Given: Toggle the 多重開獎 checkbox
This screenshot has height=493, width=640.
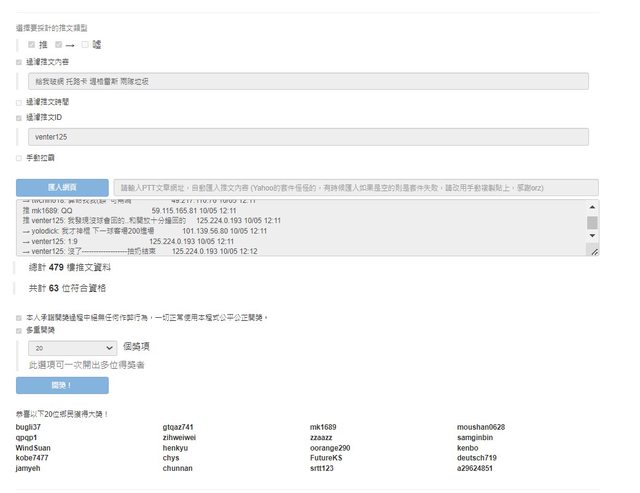Looking at the screenshot, I should (x=19, y=329).
